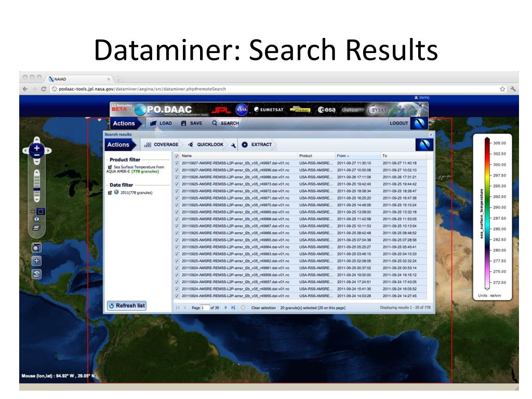532x399 pixels.
Task: Click LOAD in the Actions toolbar
Action: click(x=161, y=123)
